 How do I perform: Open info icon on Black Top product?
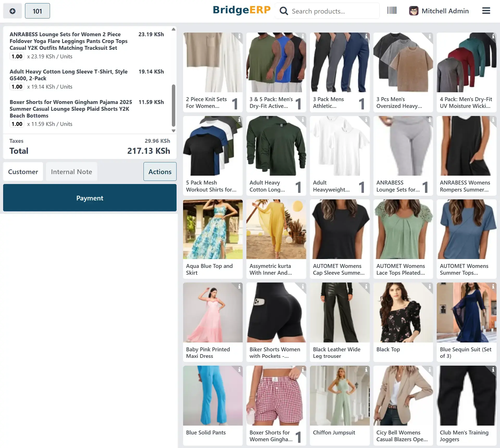point(429,286)
